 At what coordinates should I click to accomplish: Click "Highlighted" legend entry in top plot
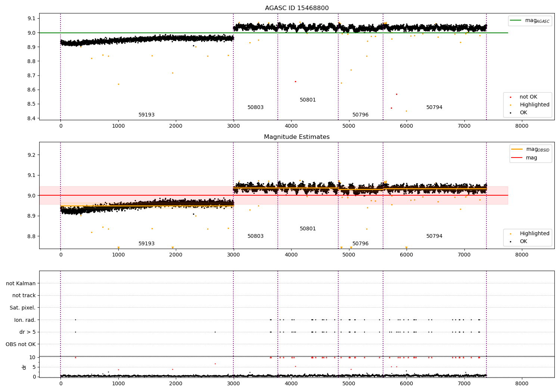tap(535, 105)
